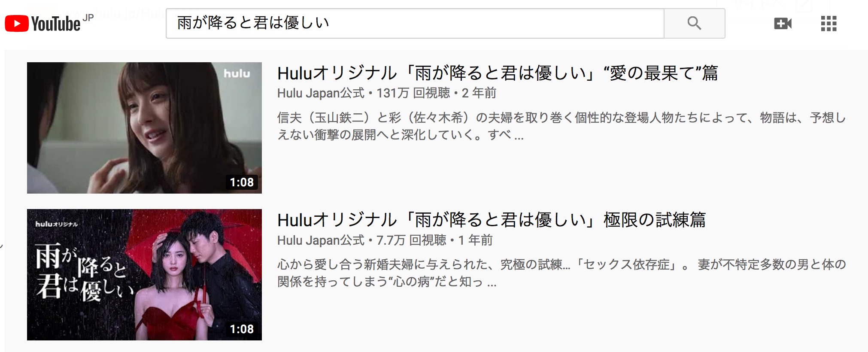
Task: Click the magnifier search button
Action: click(x=694, y=23)
